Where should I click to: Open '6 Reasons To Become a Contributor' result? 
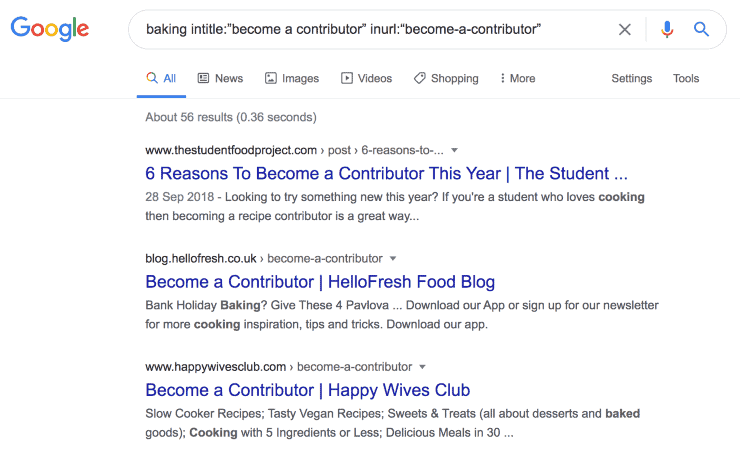coord(387,174)
